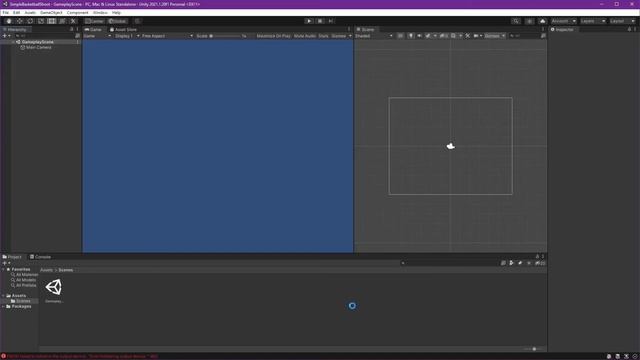Open the Scene view Gizmos dropdown
Image resolution: width=640 pixels, height=360 pixels.
pos(495,36)
